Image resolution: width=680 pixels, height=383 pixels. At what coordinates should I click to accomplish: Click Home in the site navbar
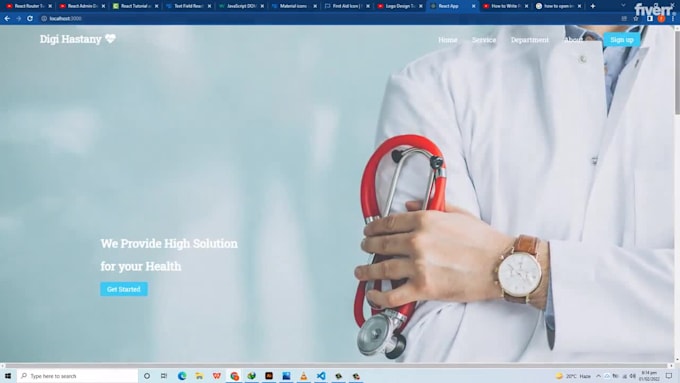448,40
